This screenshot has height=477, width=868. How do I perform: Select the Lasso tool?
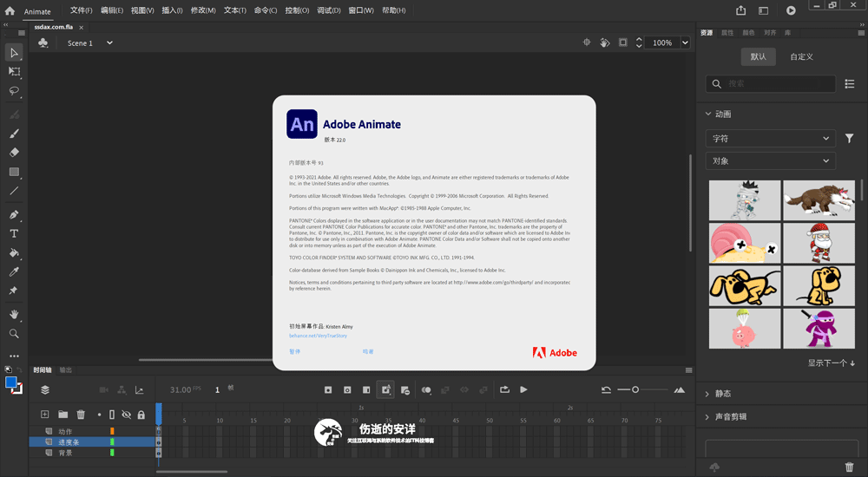15,90
